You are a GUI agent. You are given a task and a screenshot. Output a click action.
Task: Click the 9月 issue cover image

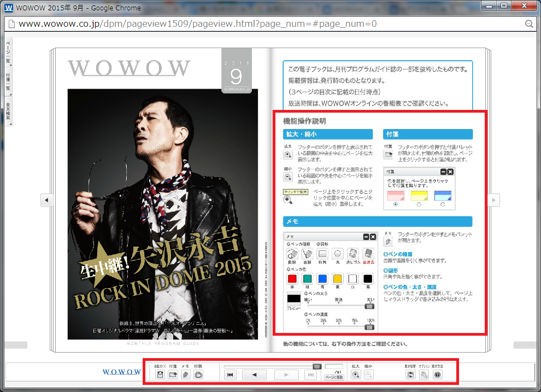pyautogui.click(x=162, y=214)
